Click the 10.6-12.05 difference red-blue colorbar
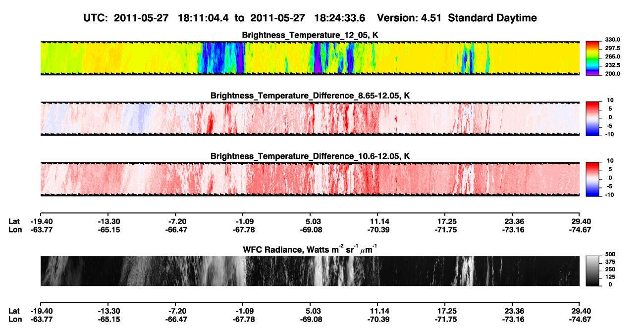The height and width of the screenshot is (330, 644). [593, 179]
